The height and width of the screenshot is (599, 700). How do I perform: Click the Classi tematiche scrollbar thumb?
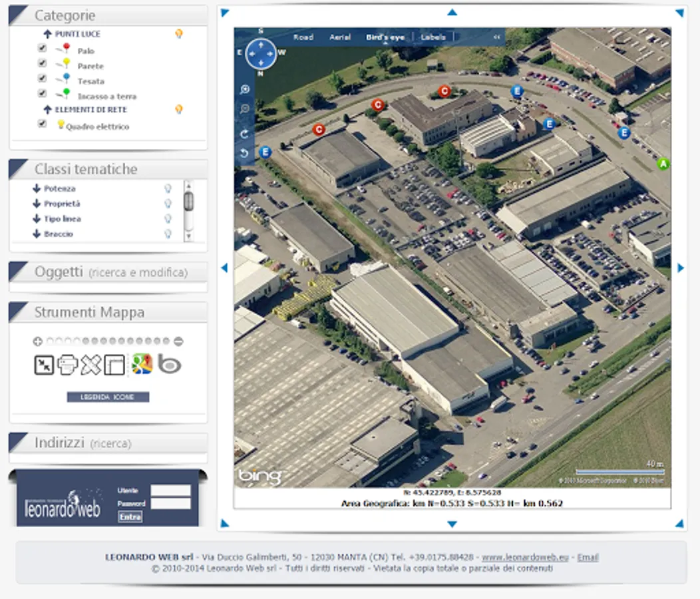(x=189, y=201)
